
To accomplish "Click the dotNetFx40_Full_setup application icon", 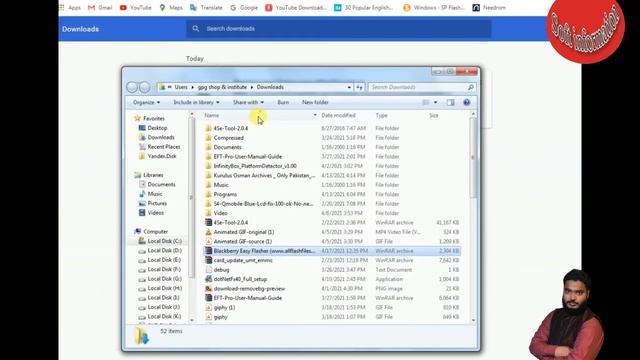I will [x=209, y=279].
